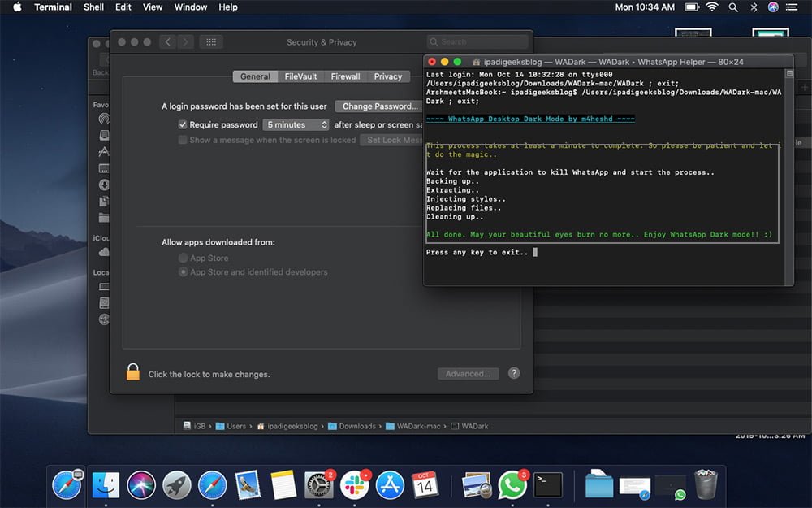Open Calendar showing Oct 14 in dock
Screen dimensions: 812x508
point(425,486)
